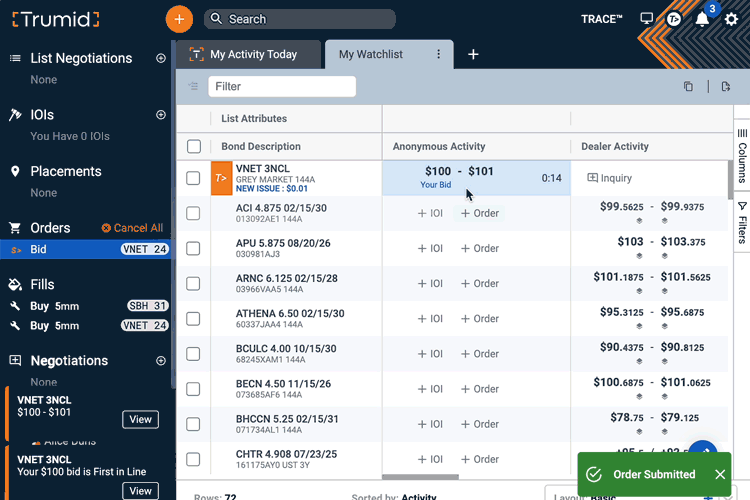Add an IOI for ACI 4.875
The image size is (750, 500).
point(430,213)
